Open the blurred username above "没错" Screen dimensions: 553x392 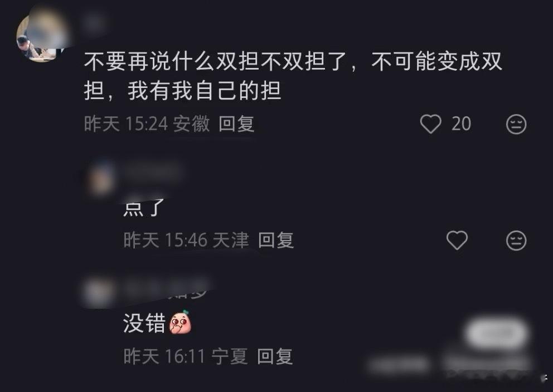click(167, 289)
